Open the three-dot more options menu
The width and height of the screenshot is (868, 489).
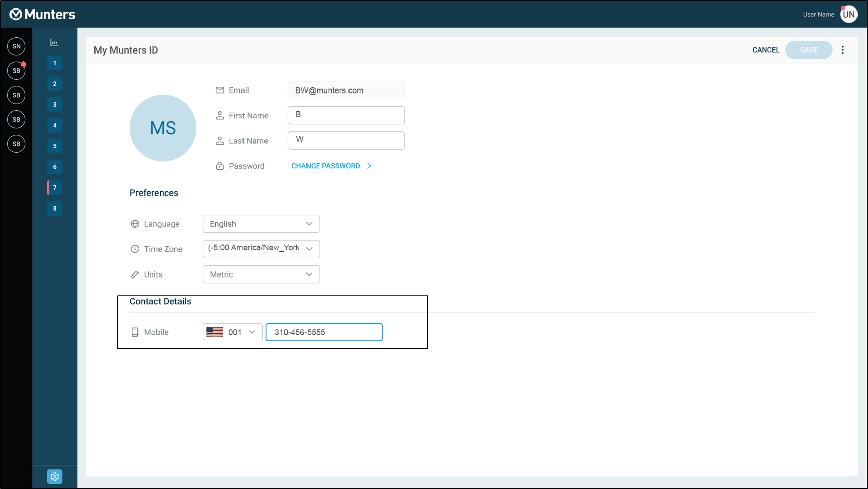pos(842,50)
